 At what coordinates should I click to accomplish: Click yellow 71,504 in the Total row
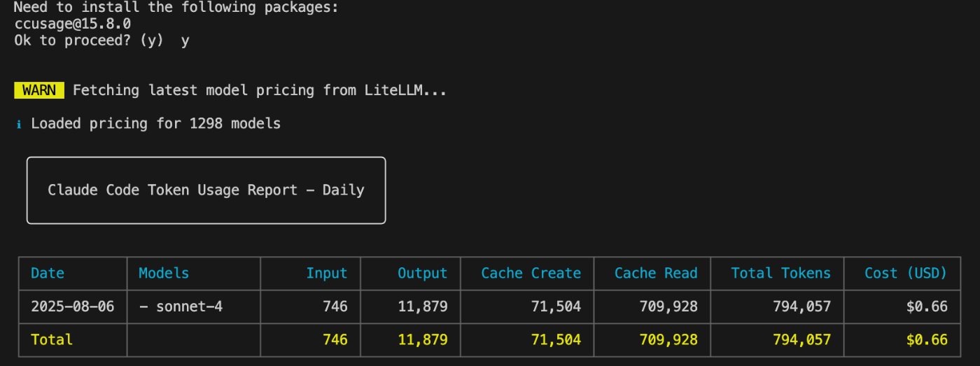(556, 340)
